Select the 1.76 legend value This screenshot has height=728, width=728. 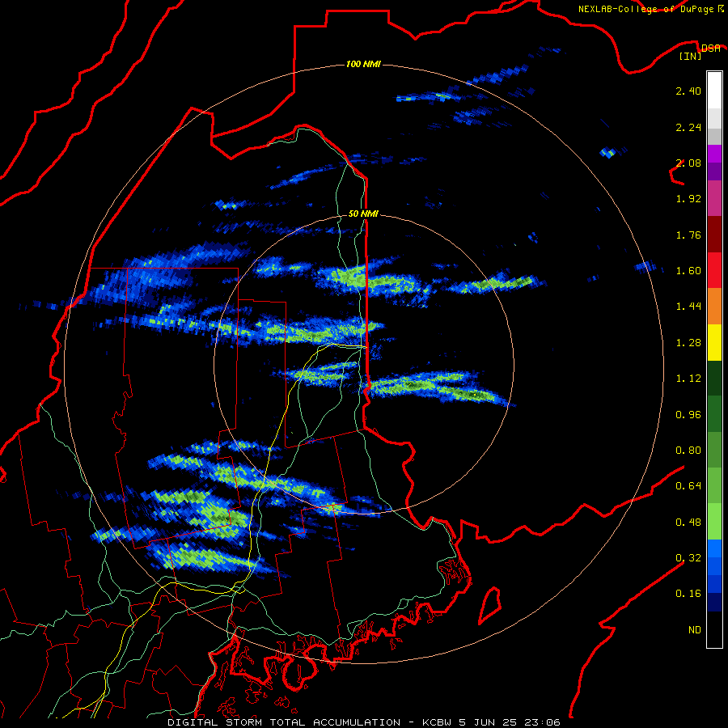pyautogui.click(x=688, y=235)
